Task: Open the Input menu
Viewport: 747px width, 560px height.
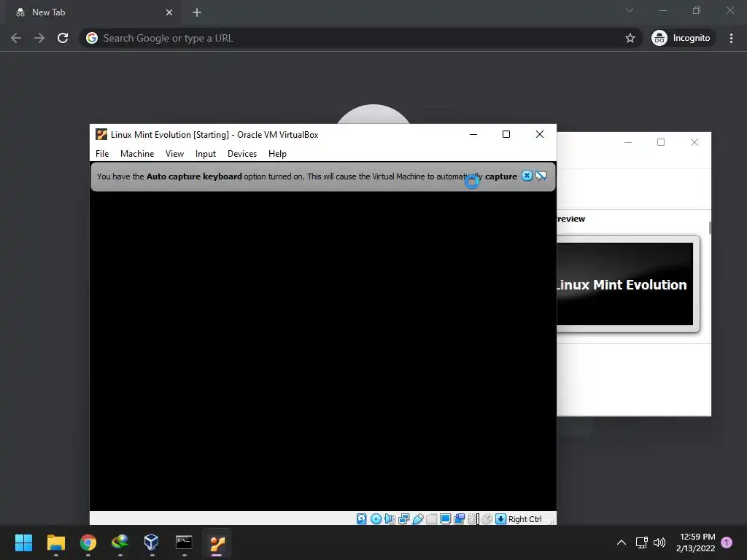Action: [205, 154]
